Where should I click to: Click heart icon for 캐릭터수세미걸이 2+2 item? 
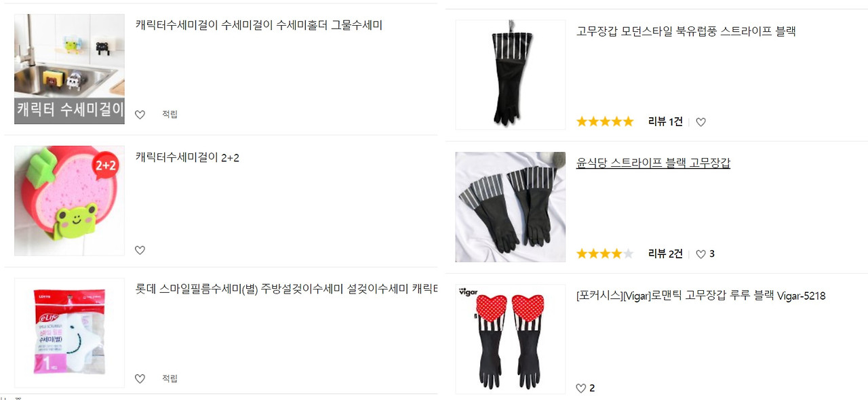coord(140,250)
